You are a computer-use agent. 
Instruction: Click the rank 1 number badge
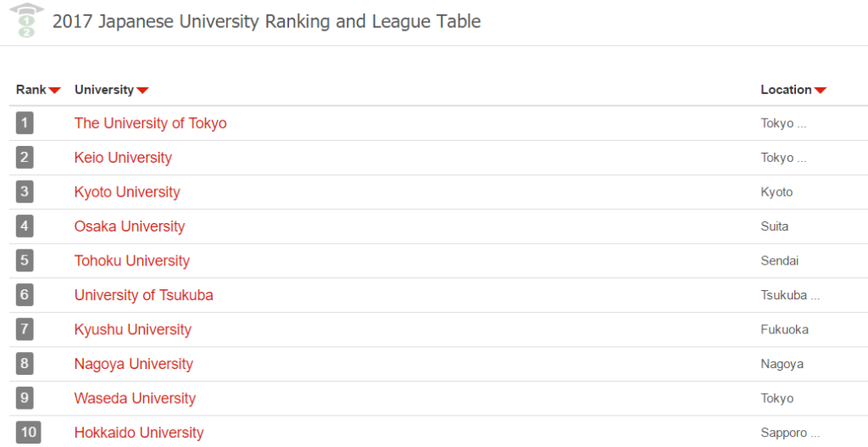click(x=25, y=123)
